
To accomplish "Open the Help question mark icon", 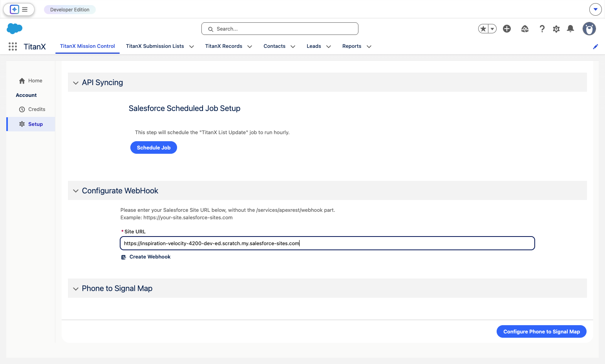I will click(x=542, y=29).
